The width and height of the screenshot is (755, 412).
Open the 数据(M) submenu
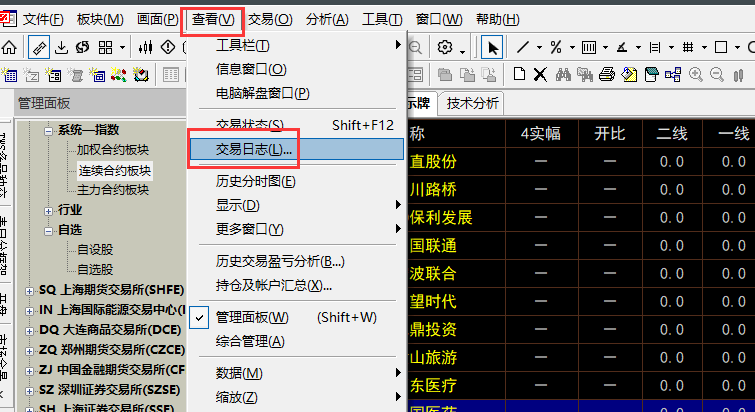[x=297, y=373]
